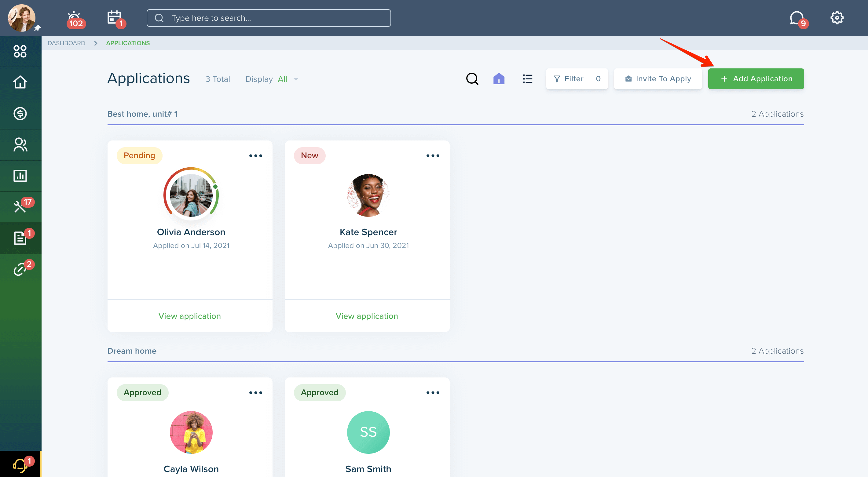The image size is (868, 477).
Task: Click Applied on Jun 30, 2021 text
Action: [x=368, y=246]
